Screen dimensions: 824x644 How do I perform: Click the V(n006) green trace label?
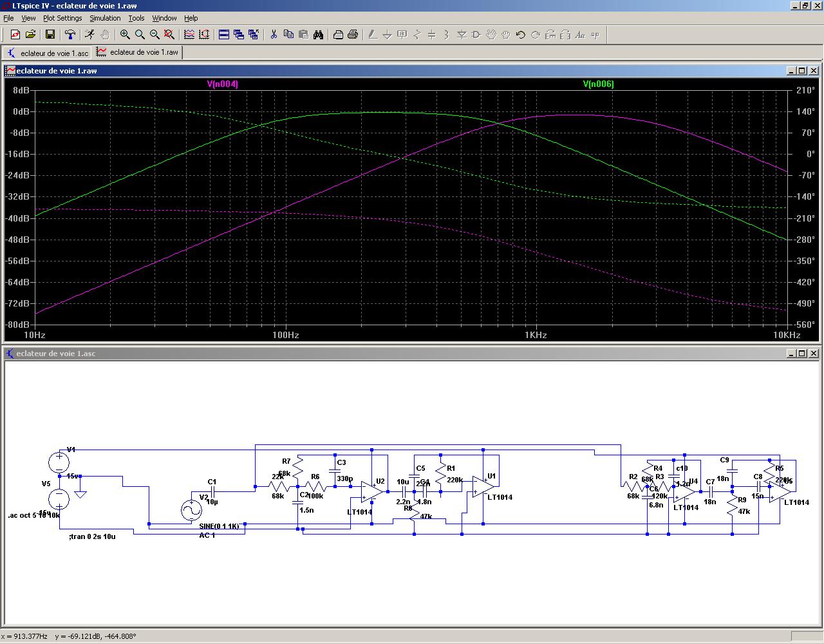tap(598, 84)
